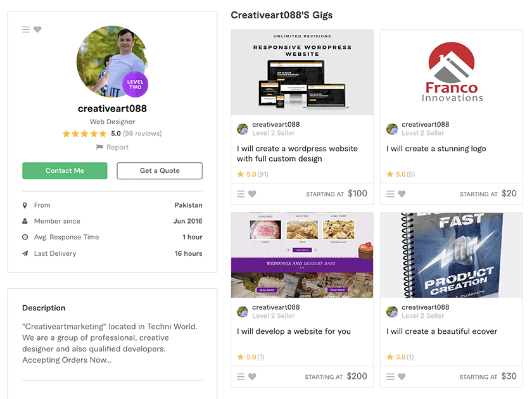Screen dimensions: 532x399
Task: Open the Fast Product Creation ecover thumbnail
Action: [451, 255]
